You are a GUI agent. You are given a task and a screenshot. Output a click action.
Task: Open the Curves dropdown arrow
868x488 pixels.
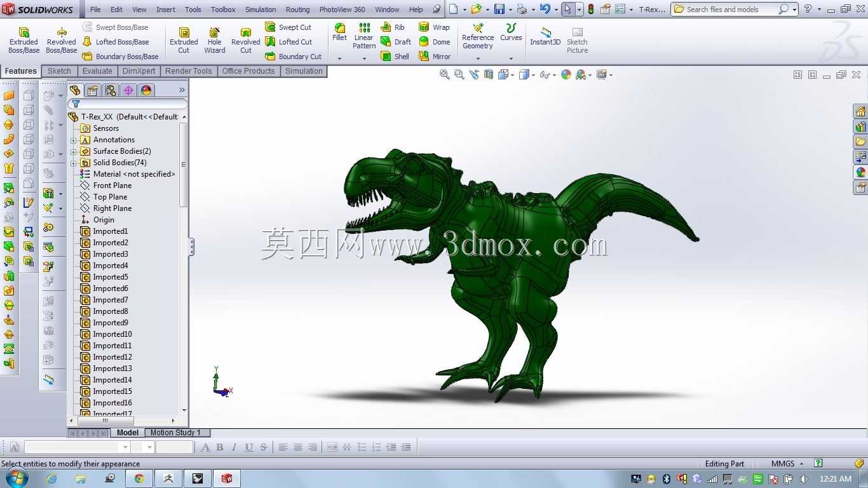[511, 58]
